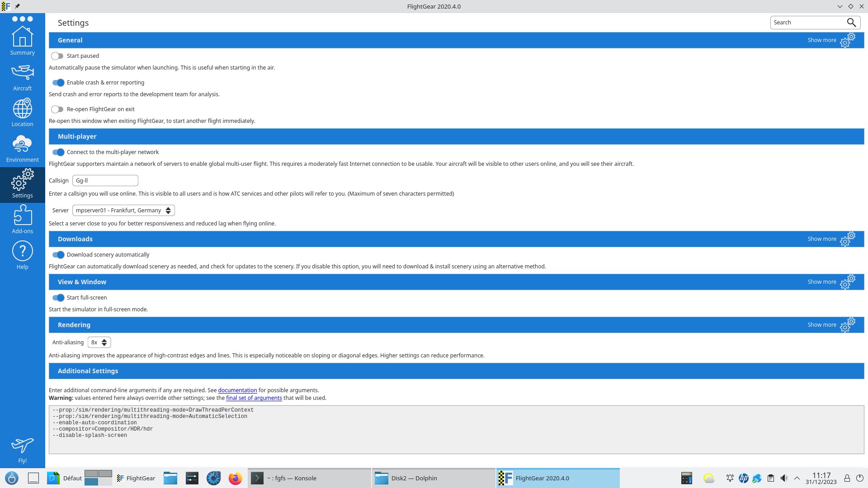This screenshot has height=488, width=868.
Task: Open the volume control tray icon
Action: [784, 478]
